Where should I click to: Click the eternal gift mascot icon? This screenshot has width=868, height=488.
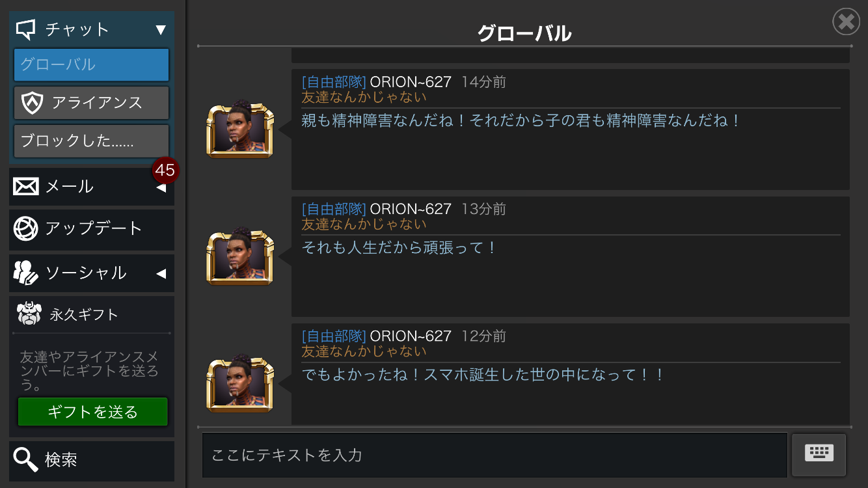click(29, 314)
